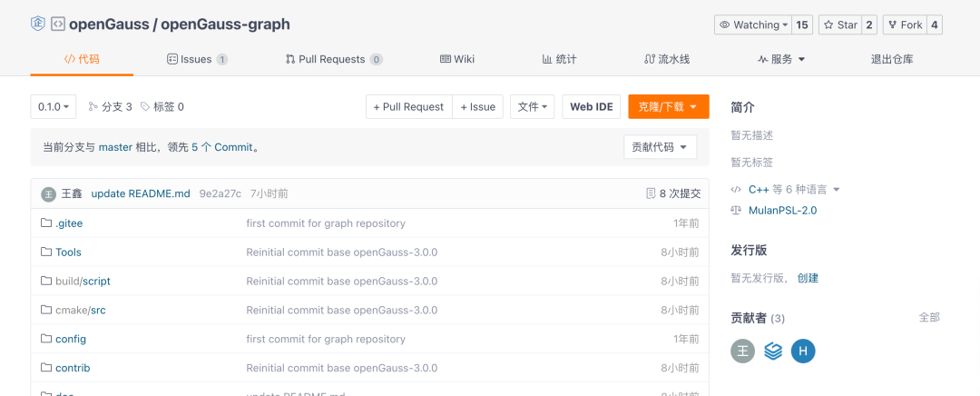
Task: Open the 服务 dropdown in the nav bar
Action: [x=781, y=59]
